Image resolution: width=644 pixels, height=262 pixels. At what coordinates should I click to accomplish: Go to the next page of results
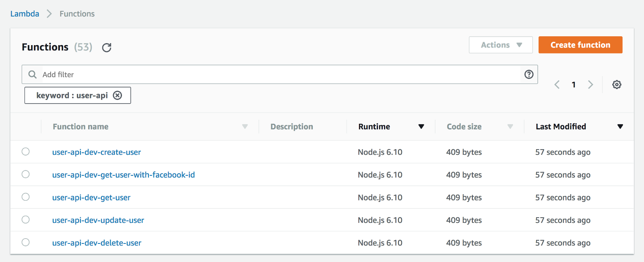click(x=590, y=85)
